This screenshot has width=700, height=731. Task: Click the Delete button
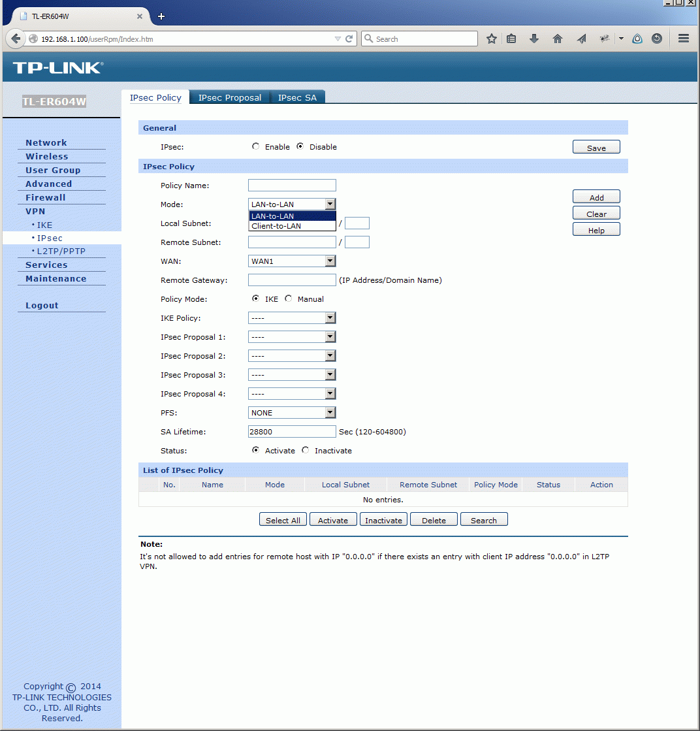[434, 519]
